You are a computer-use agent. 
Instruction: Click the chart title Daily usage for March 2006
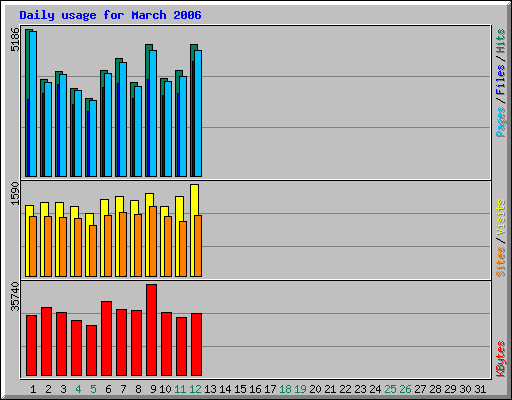click(x=110, y=15)
